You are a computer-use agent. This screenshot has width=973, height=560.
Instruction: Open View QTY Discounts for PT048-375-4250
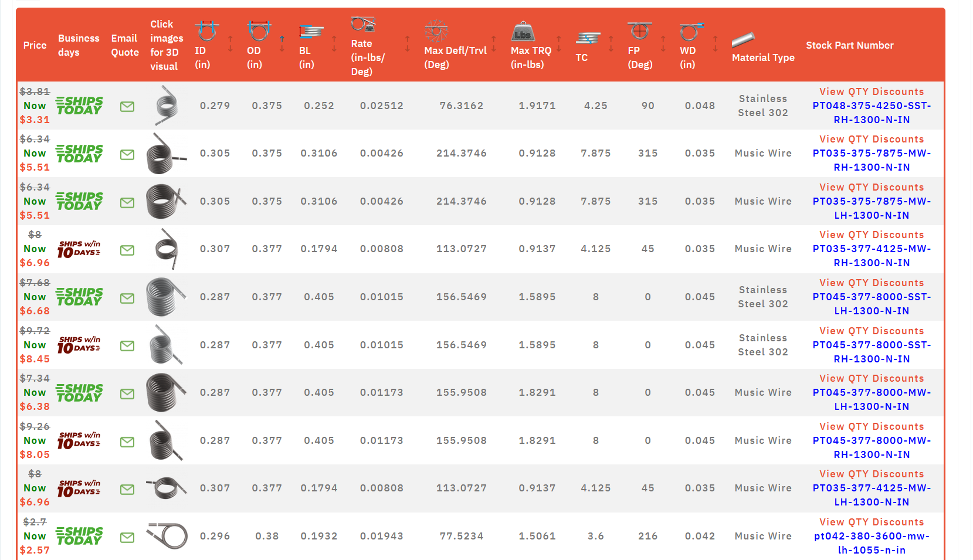(x=872, y=91)
